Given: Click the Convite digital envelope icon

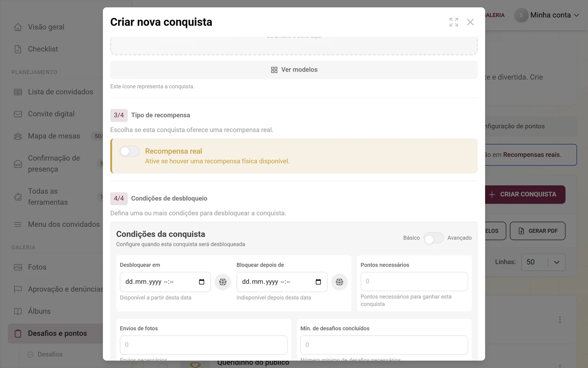Looking at the screenshot, I should (x=18, y=114).
